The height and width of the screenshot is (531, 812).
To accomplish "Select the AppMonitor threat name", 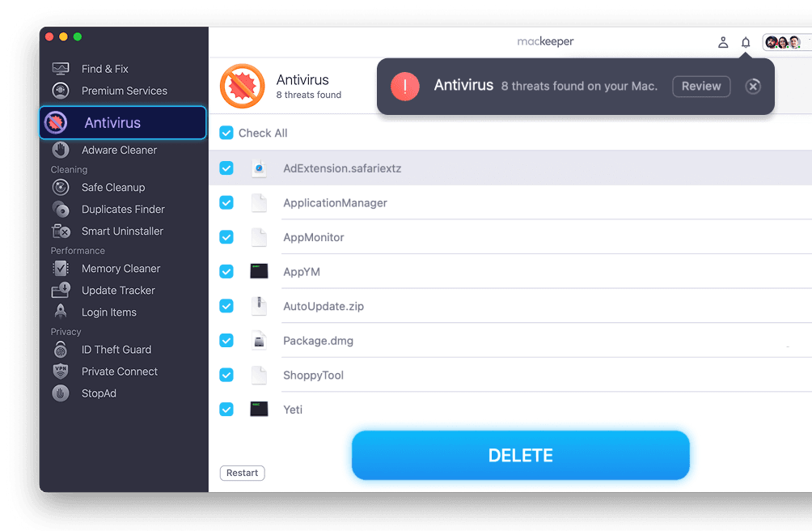I will click(x=313, y=237).
